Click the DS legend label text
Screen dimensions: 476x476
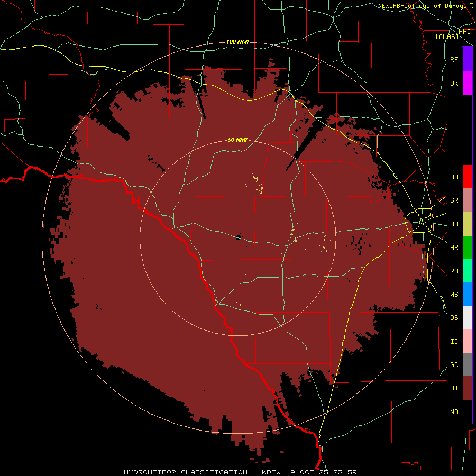[x=454, y=318]
